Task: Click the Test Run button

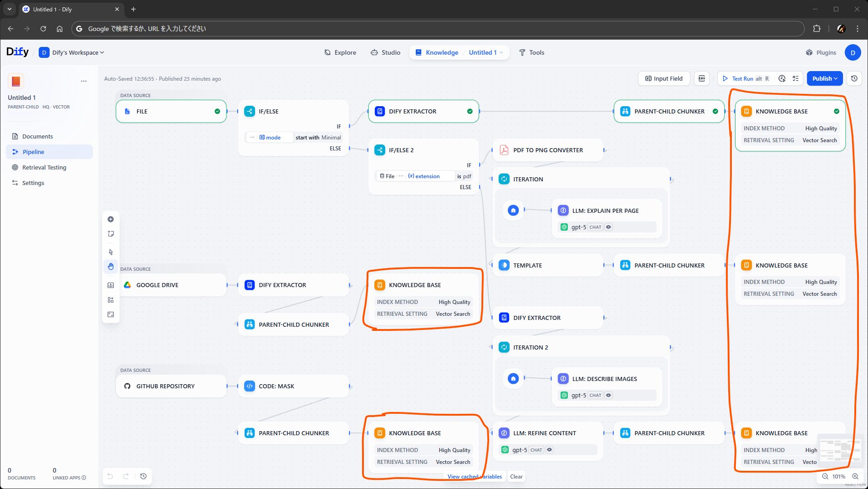Action: click(x=742, y=78)
